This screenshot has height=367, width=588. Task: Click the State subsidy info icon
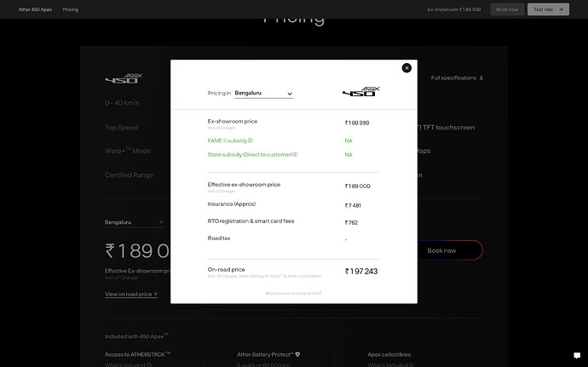click(295, 154)
